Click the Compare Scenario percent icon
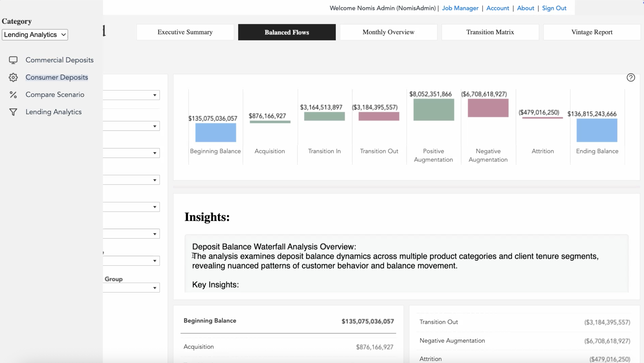This screenshot has height=363, width=644. 13,94
